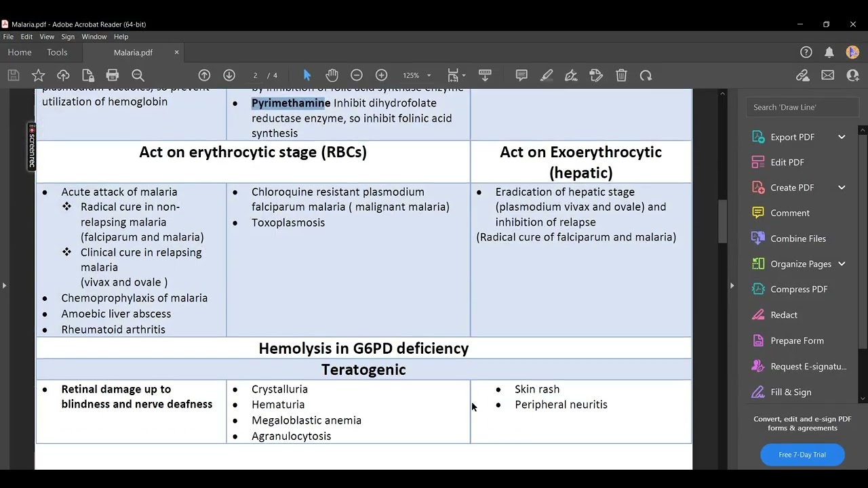The height and width of the screenshot is (488, 868).
Task: Switch to the Home tab
Action: (x=20, y=52)
